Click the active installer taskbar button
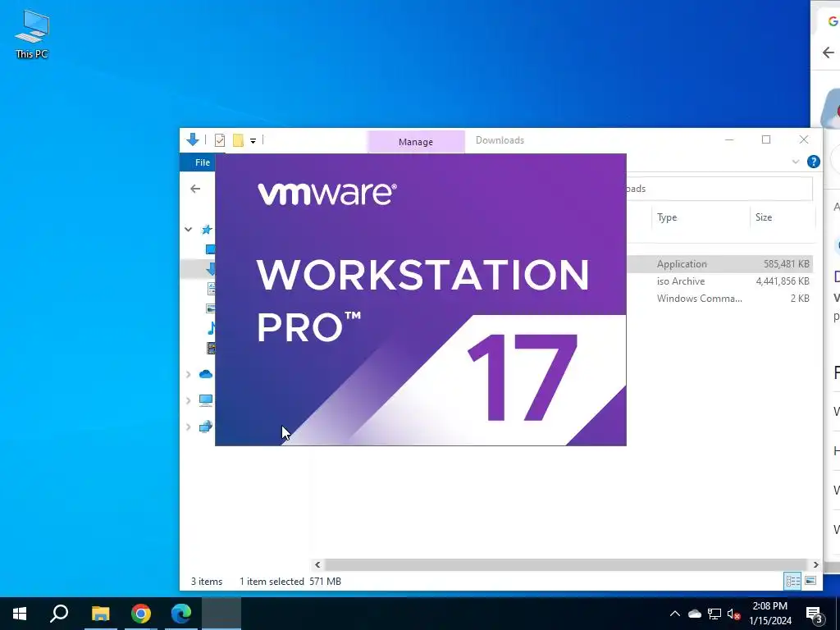 tap(221, 614)
